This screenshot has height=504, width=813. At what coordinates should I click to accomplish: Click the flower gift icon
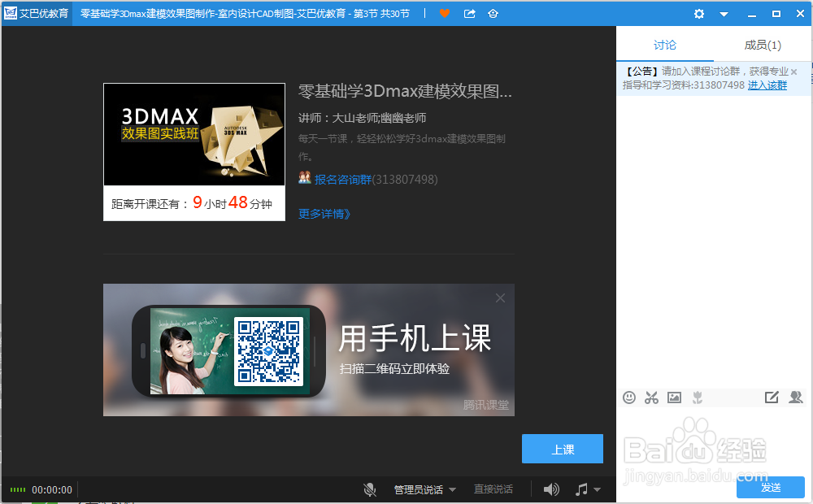point(698,398)
